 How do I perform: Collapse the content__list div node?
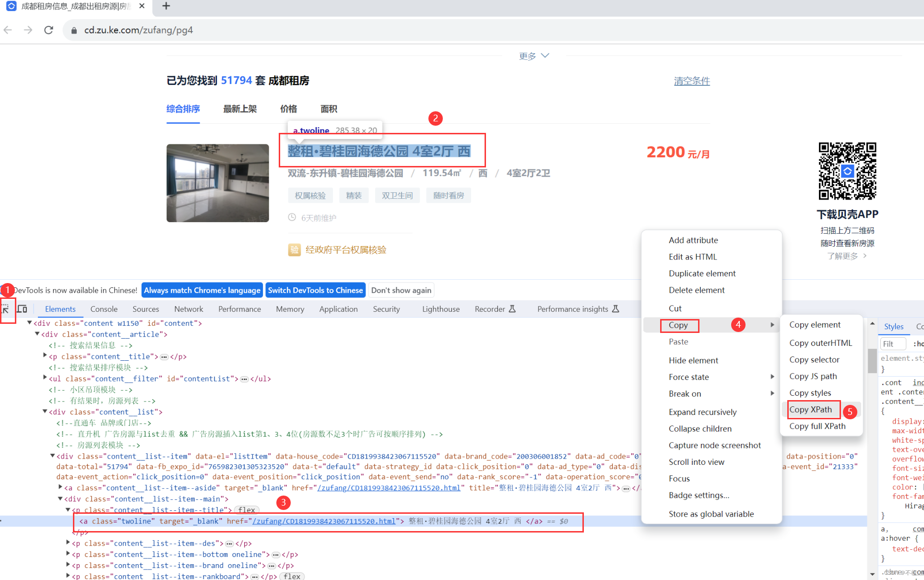[x=45, y=412]
